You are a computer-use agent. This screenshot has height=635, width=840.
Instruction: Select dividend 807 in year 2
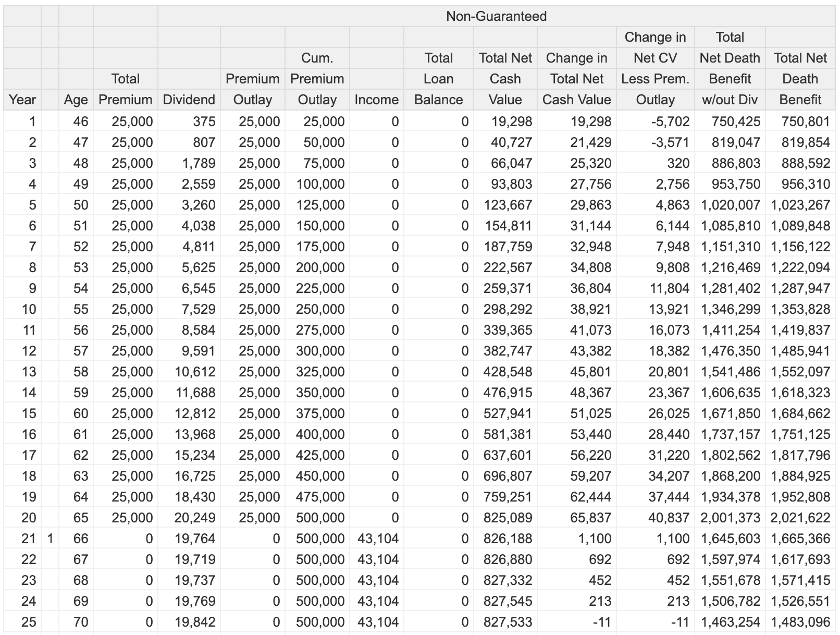(x=189, y=142)
